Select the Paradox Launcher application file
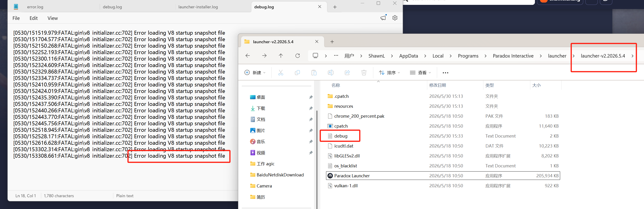The width and height of the screenshot is (644, 209). point(443,176)
